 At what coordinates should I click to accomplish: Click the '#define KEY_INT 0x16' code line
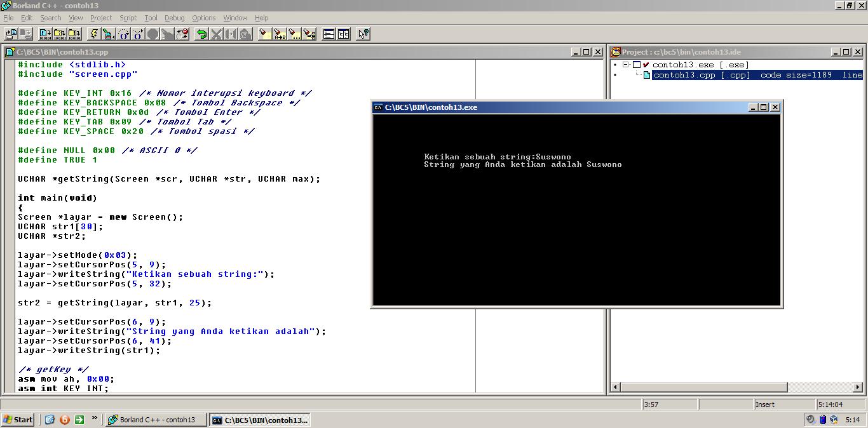point(165,93)
